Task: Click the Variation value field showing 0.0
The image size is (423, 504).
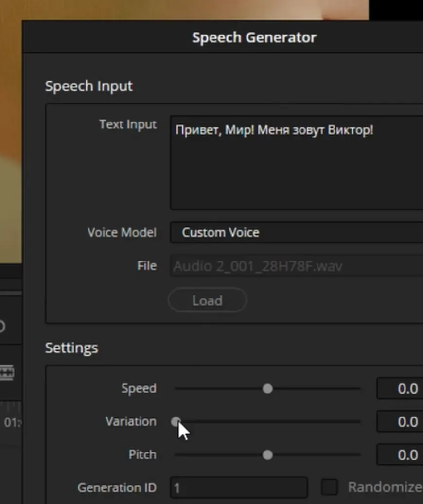Action: tap(400, 421)
